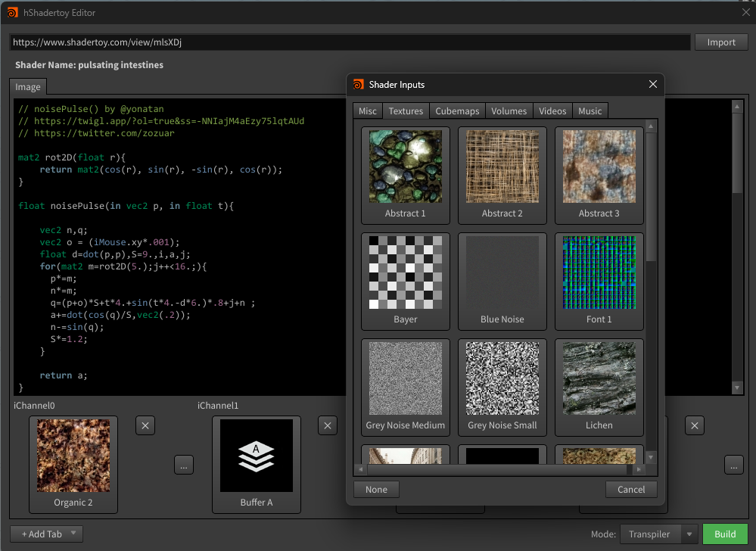This screenshot has height=551, width=756.
Task: Open the Mode Transpiler dropdown
Action: 658,534
